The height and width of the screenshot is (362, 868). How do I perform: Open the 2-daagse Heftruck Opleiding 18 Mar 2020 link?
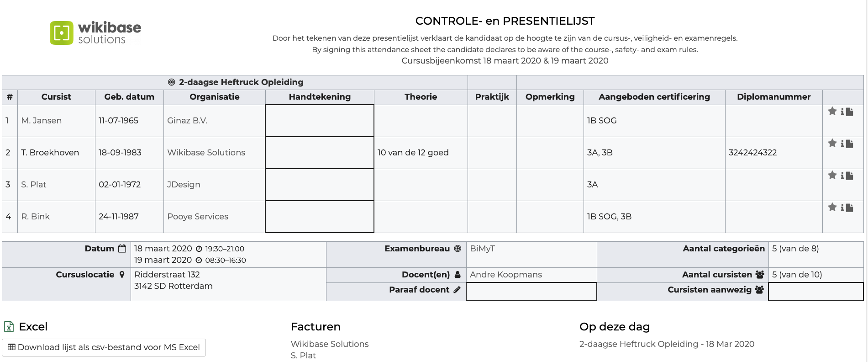click(667, 344)
